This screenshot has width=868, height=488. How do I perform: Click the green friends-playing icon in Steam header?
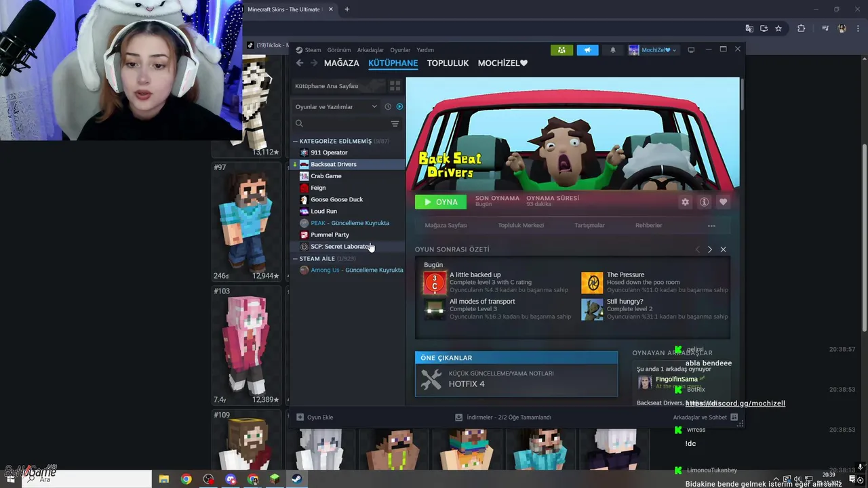[x=561, y=50]
